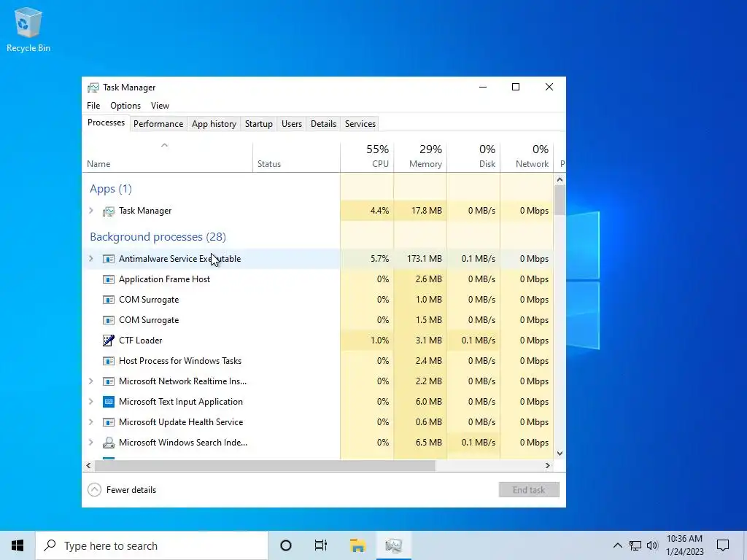Viewport: 747px width, 560px height.
Task: Expand the Microsoft Text Input Application row
Action: (91, 402)
